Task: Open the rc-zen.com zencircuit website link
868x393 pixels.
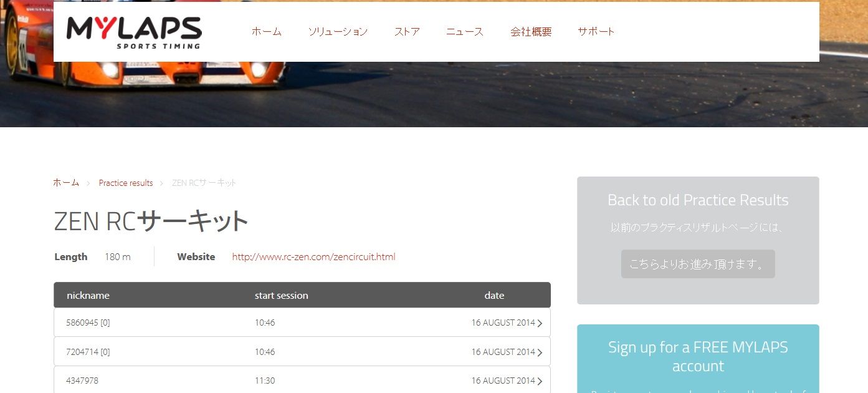Action: point(313,256)
